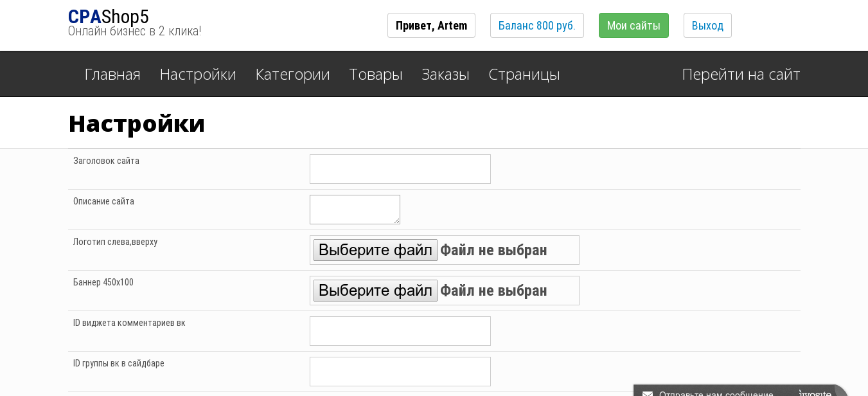Image resolution: width=868 pixels, height=396 pixels.
Task: Focus the Заголовок сайта input field
Action: pyautogui.click(x=400, y=169)
